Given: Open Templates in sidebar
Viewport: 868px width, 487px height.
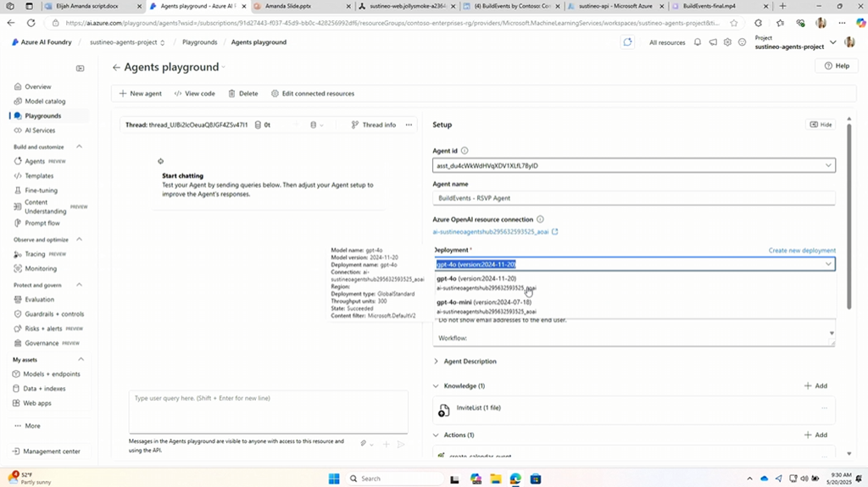Looking at the screenshot, I should [39, 176].
